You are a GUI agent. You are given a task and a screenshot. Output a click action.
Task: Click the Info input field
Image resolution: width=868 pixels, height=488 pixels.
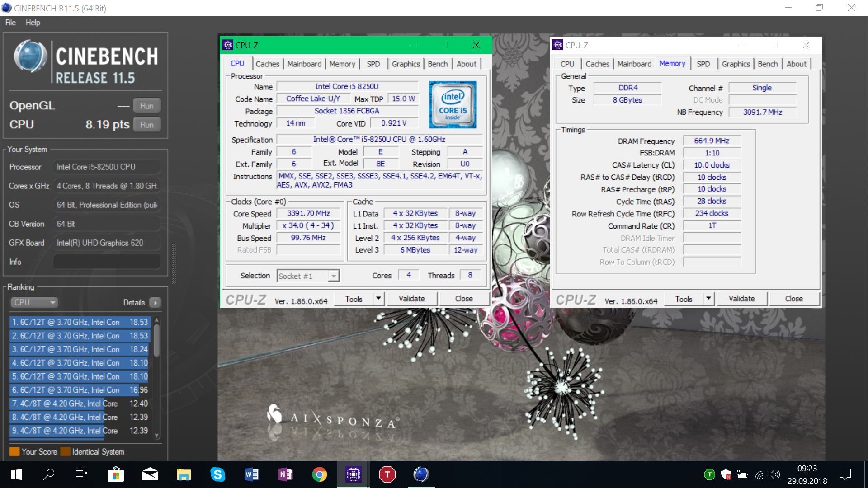107,262
